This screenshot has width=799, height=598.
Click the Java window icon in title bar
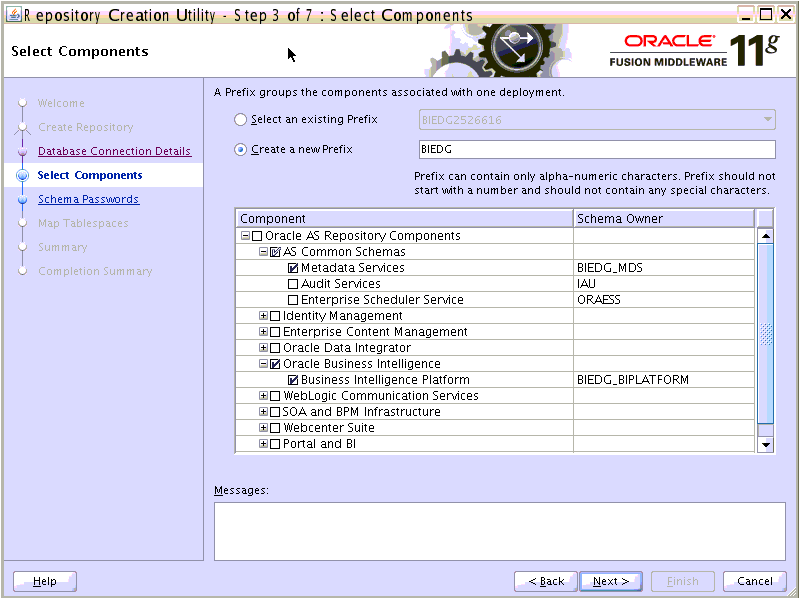tap(14, 15)
